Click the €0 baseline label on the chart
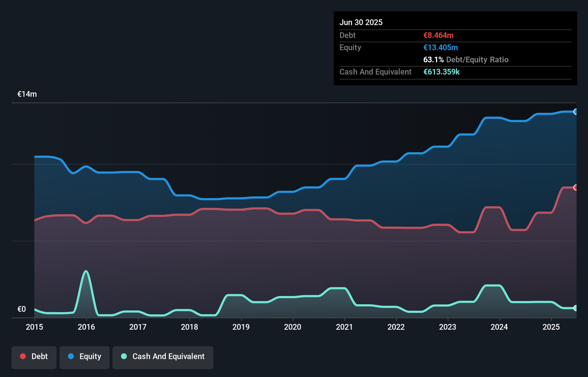The height and width of the screenshot is (377, 588). pos(22,309)
